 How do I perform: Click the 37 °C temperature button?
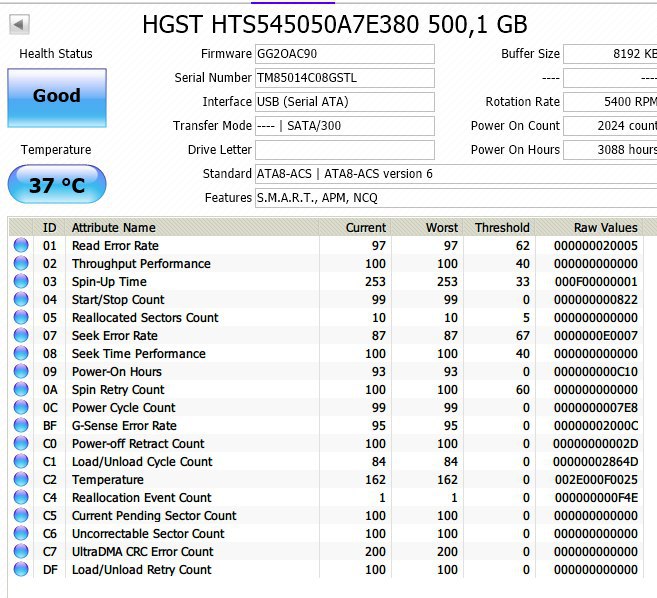(x=57, y=184)
